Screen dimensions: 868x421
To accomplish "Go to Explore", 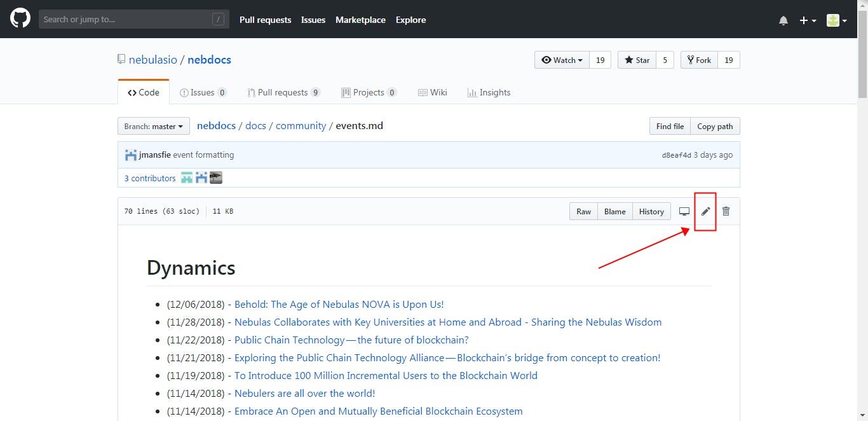I will 410,20.
